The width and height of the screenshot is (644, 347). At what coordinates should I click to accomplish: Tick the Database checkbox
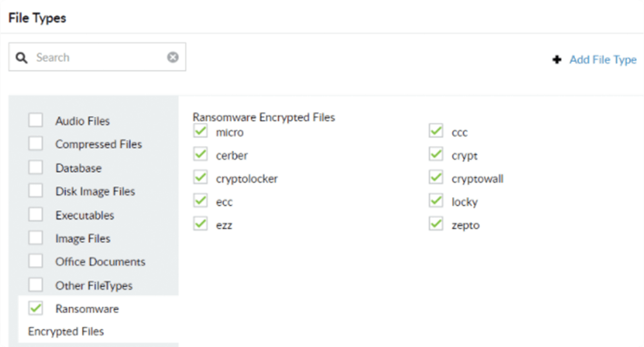36,167
